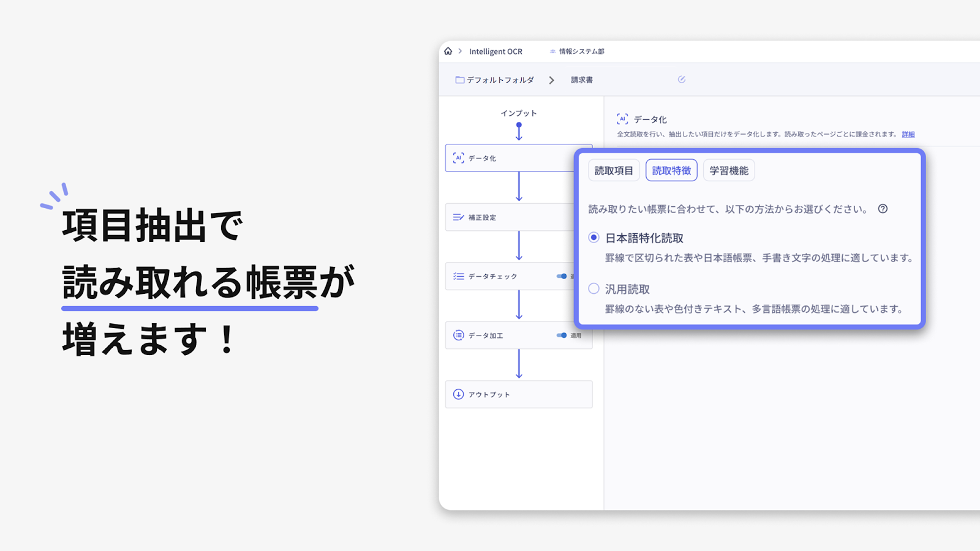Click the Intelligent OCR breadcrumb link

pos(496,51)
